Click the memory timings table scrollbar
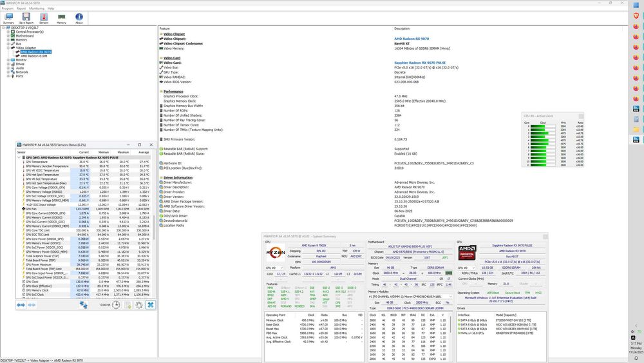 pos(451,325)
